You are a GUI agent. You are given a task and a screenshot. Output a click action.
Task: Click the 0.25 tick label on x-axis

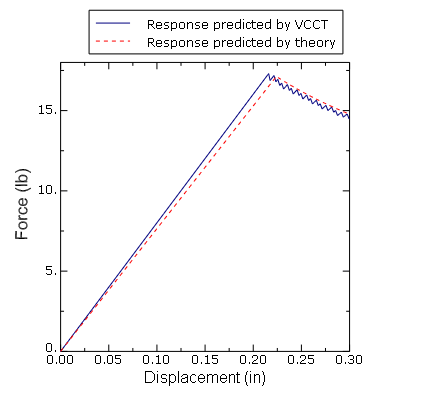pyautogui.click(x=301, y=360)
